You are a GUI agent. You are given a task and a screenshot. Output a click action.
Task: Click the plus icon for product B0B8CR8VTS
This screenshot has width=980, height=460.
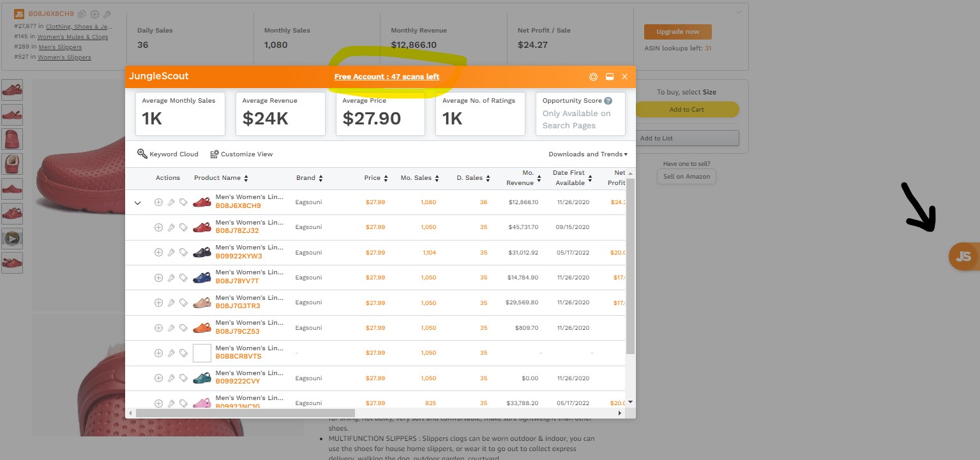tap(158, 353)
